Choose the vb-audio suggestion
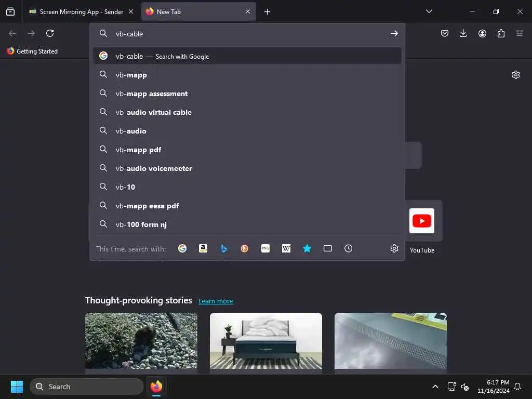 pyautogui.click(x=247, y=131)
